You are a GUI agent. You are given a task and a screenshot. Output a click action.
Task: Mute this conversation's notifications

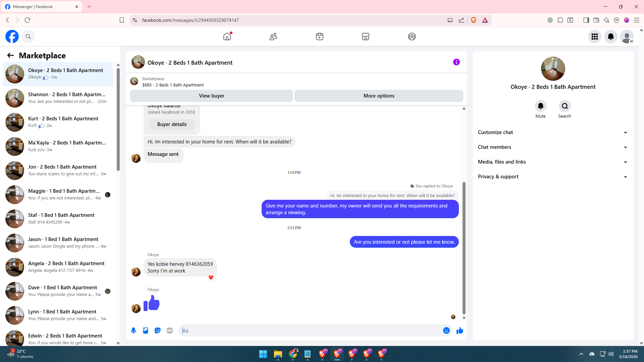(x=540, y=106)
